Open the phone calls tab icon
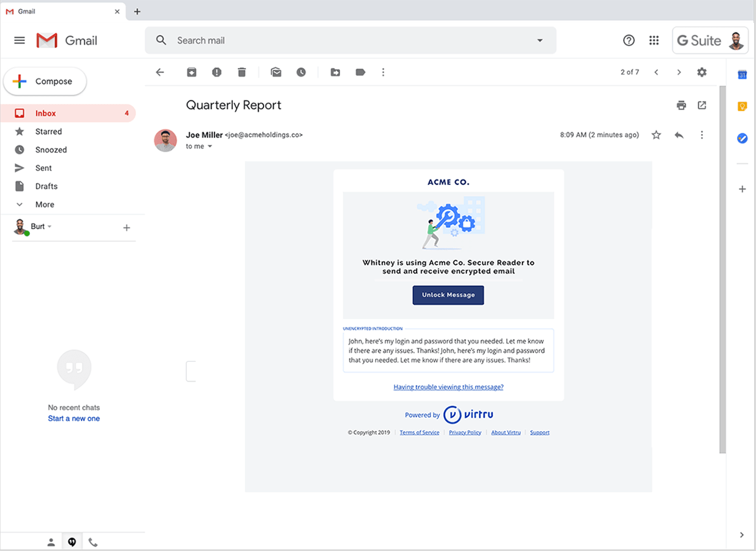The image size is (756, 551). point(93,542)
